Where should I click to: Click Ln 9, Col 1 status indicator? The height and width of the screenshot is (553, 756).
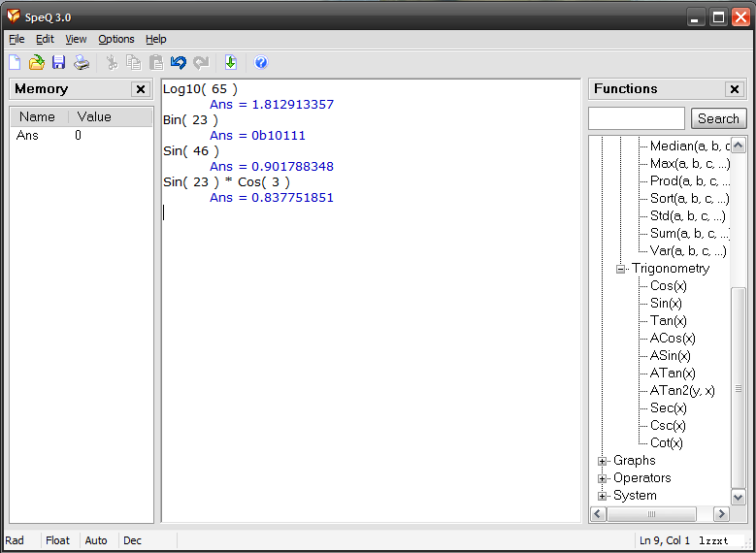tap(665, 541)
